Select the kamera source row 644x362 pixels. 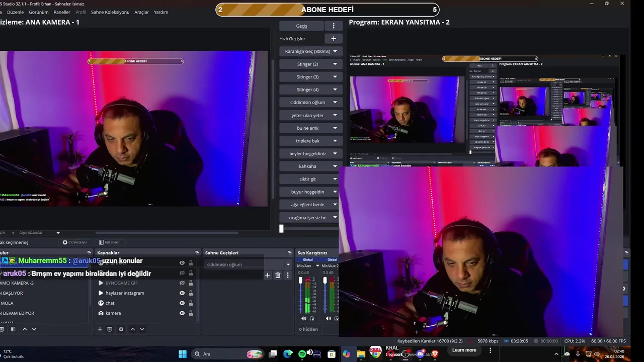click(146, 313)
